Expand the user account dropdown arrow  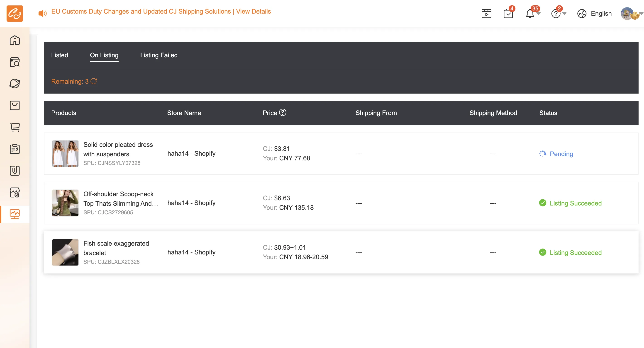pyautogui.click(x=641, y=14)
